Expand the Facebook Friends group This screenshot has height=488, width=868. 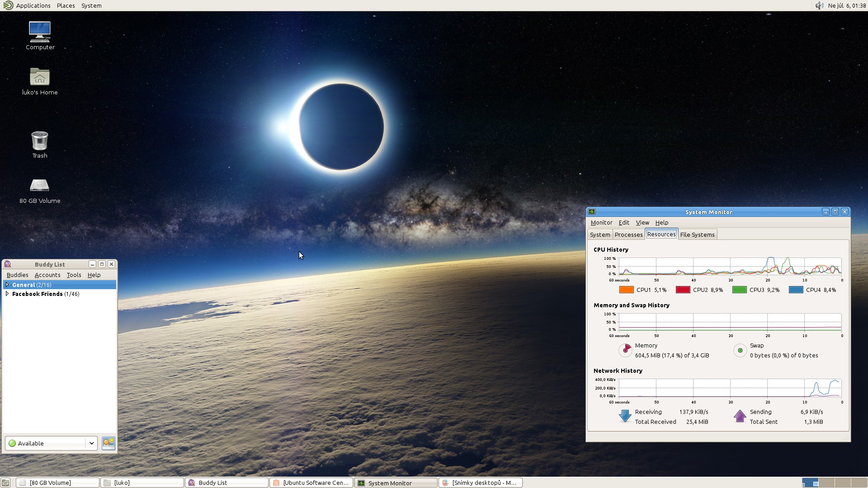7,294
